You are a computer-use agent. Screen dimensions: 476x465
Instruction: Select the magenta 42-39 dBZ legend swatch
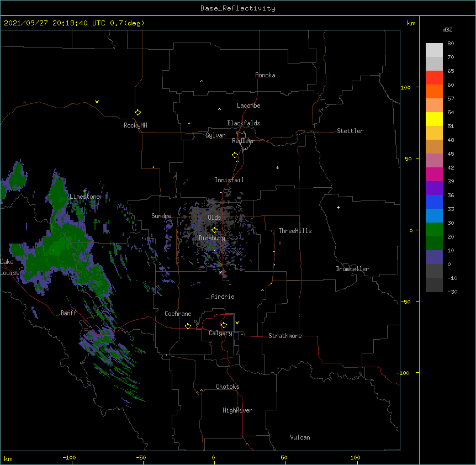tap(434, 174)
